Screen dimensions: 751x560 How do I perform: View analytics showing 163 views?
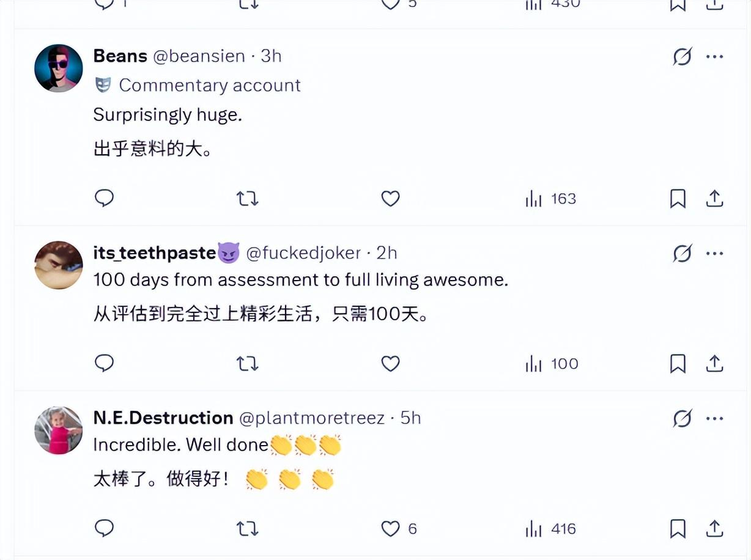550,199
